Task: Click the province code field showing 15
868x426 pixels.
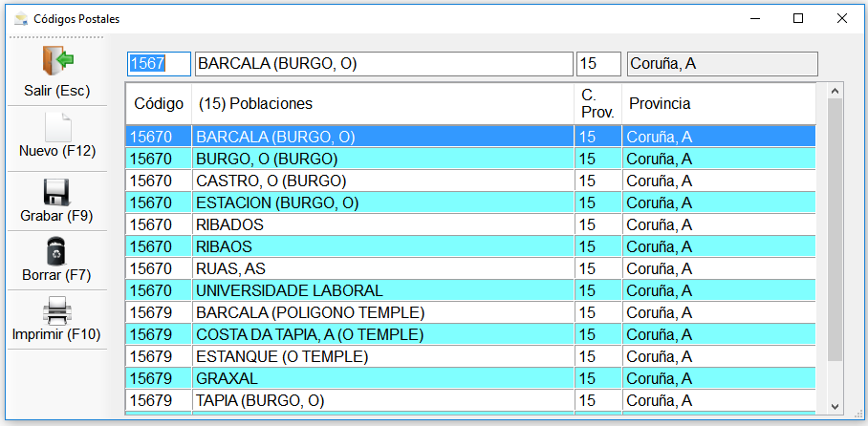Action: (x=598, y=64)
